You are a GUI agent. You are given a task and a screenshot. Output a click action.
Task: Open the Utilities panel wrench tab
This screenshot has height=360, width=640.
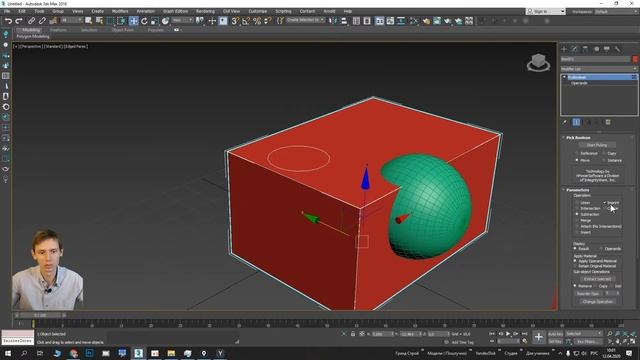pos(618,49)
